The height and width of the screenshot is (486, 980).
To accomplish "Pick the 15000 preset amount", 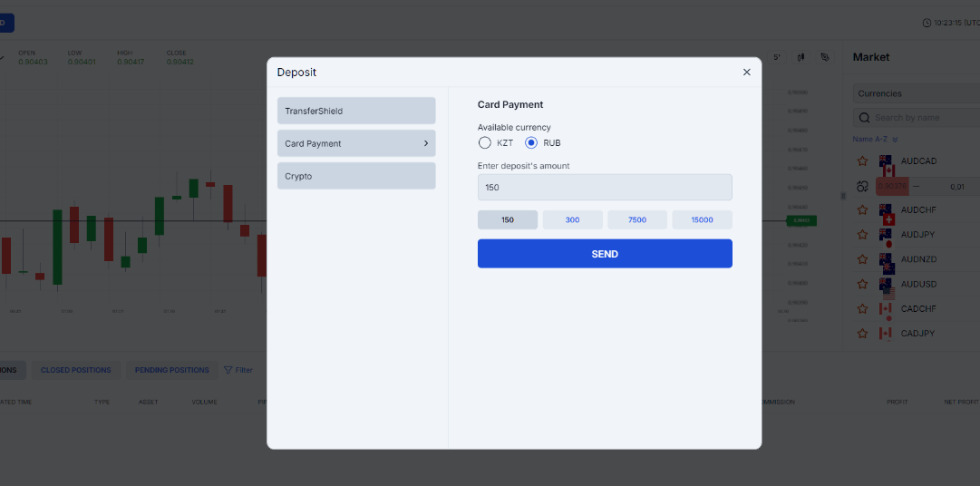I will [x=702, y=220].
